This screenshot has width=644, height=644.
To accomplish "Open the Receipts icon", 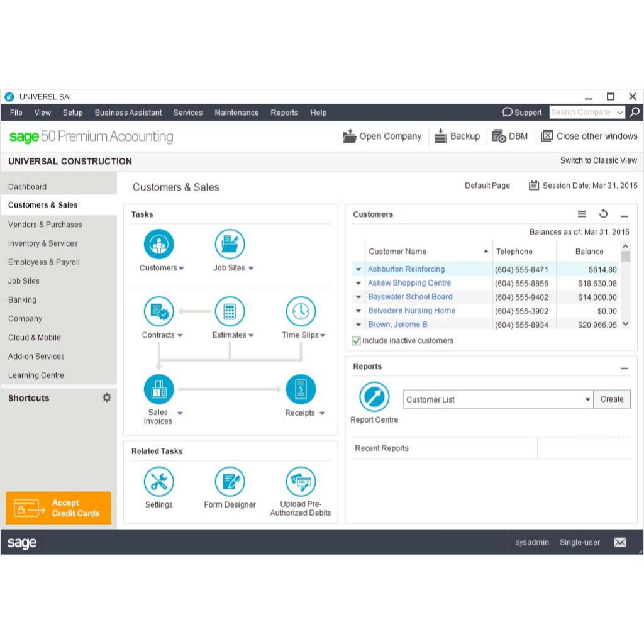I will point(301,389).
